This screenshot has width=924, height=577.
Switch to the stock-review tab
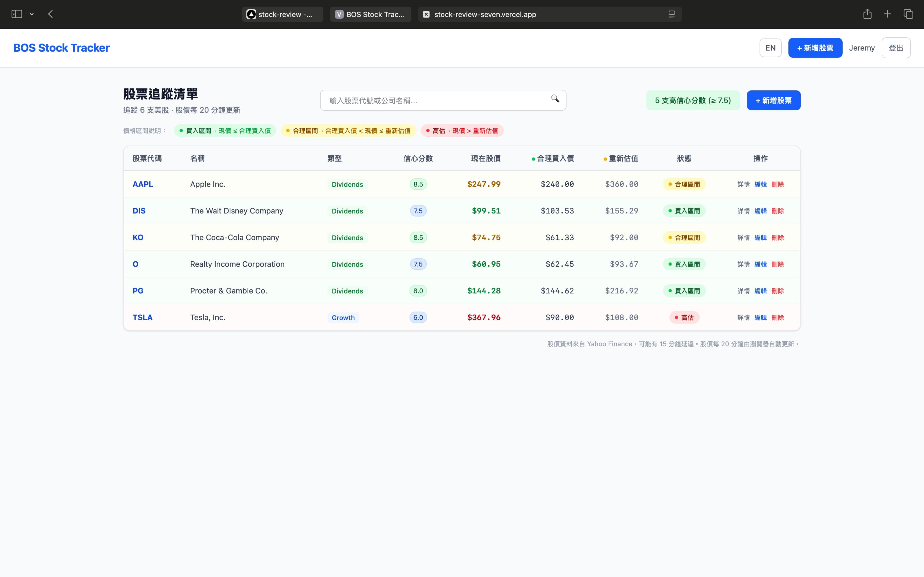282,15
